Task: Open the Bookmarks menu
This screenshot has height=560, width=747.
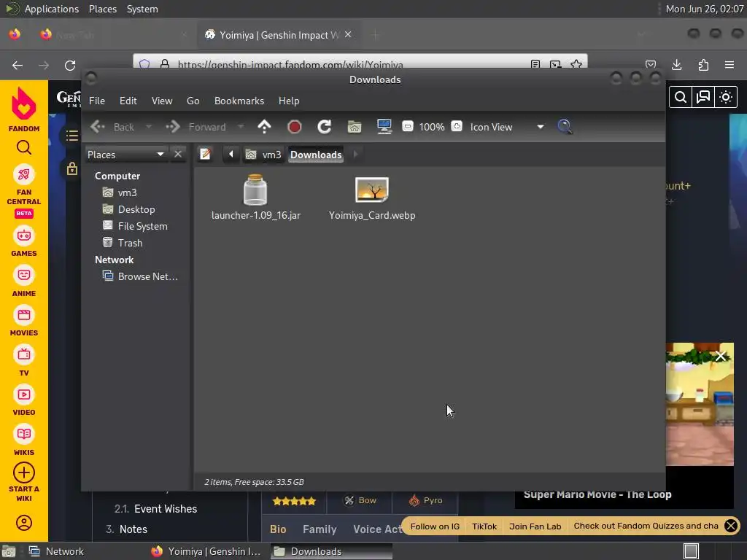Action: (x=239, y=101)
